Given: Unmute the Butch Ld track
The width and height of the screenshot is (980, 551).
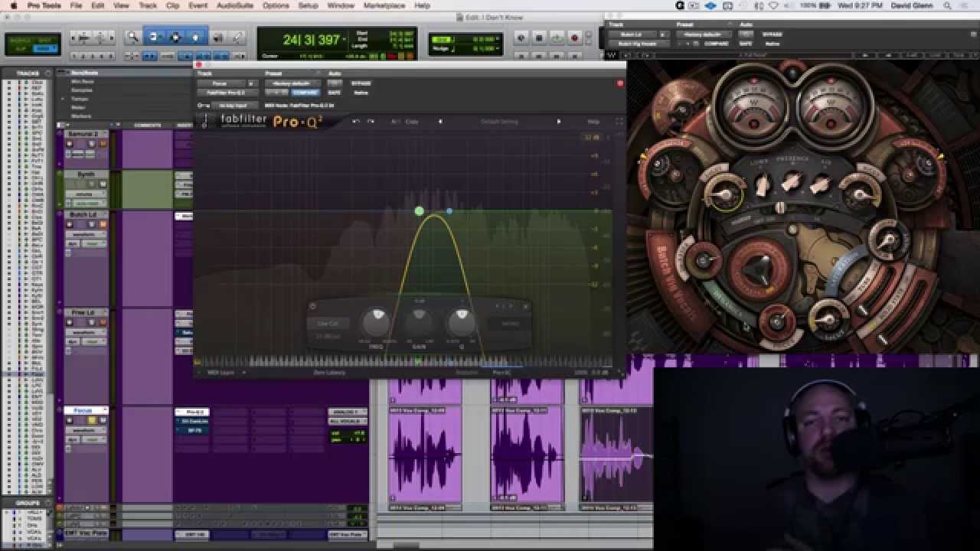Looking at the screenshot, I should click(x=101, y=224).
